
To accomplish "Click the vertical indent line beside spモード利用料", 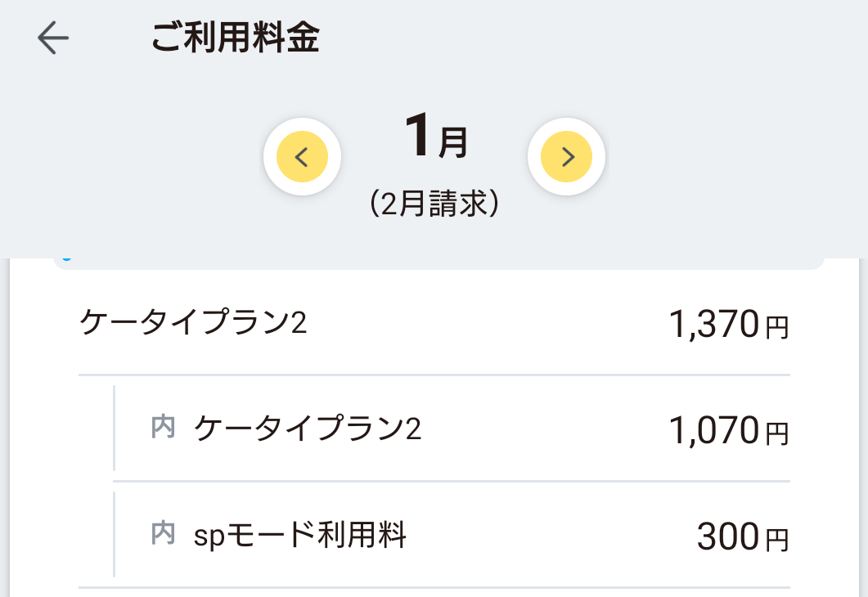I will pyautogui.click(x=114, y=534).
